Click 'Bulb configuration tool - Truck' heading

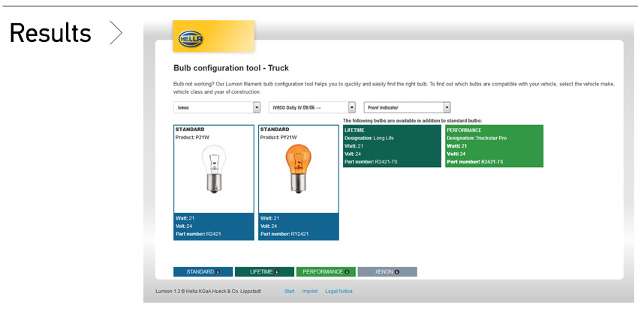coord(231,68)
